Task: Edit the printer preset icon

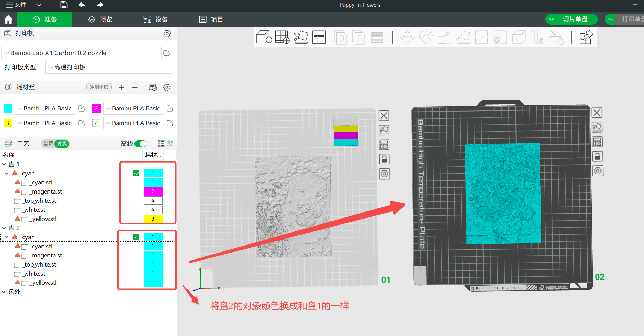Action: 167,53
